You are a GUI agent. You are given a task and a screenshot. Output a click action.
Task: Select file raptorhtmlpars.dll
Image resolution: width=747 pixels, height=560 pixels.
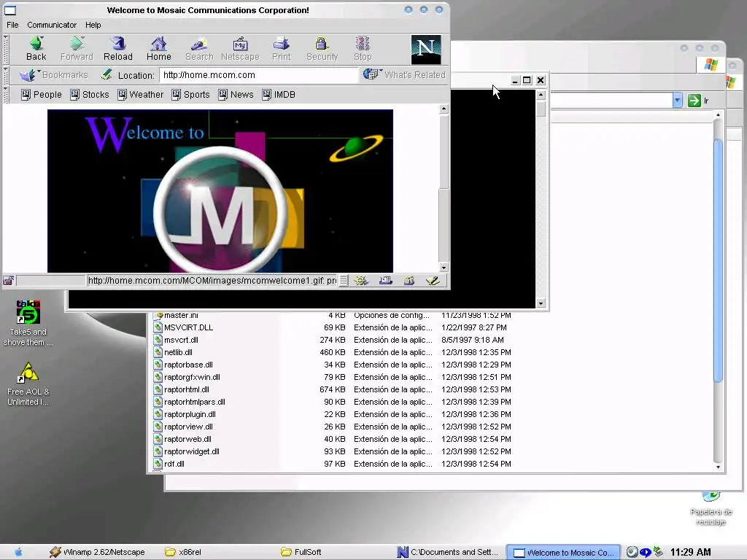(194, 402)
